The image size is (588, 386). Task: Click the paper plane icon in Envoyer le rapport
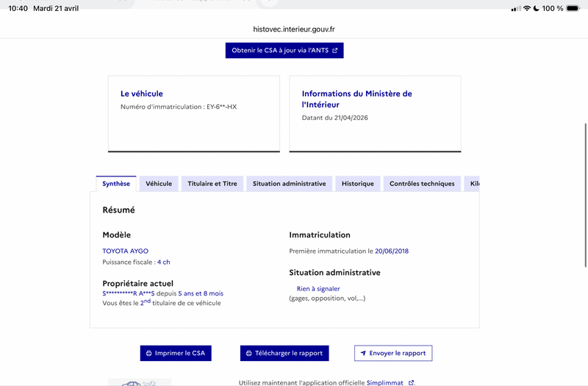[363, 353]
